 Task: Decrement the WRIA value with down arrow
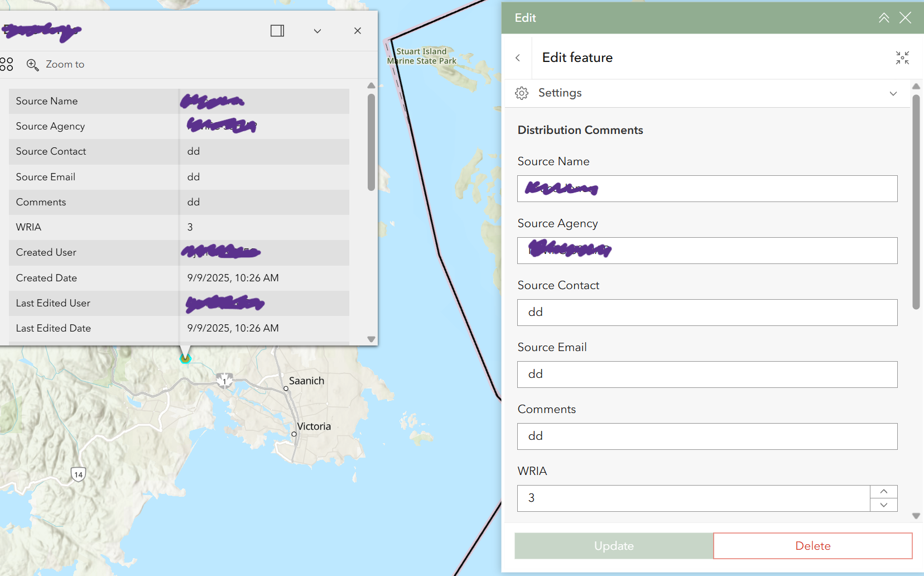[883, 505]
